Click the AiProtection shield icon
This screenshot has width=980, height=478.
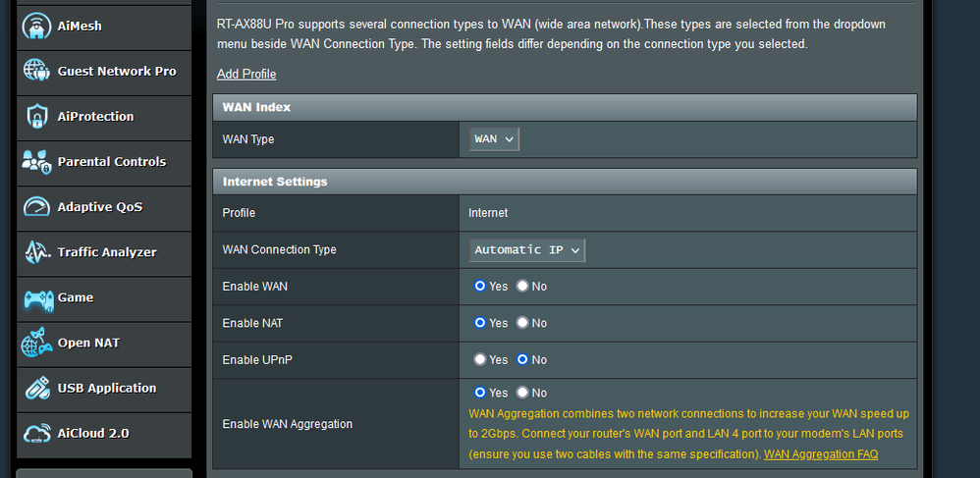coord(36,117)
